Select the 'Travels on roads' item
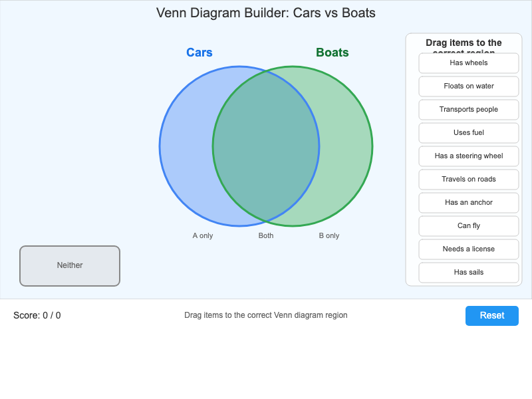The width and height of the screenshot is (532, 399). [468, 180]
